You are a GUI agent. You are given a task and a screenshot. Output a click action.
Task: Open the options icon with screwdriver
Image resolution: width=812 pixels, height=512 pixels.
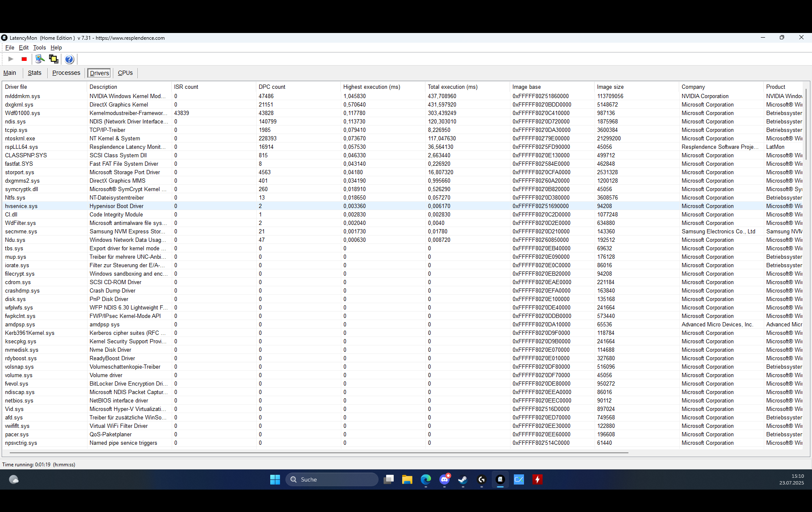[40, 59]
